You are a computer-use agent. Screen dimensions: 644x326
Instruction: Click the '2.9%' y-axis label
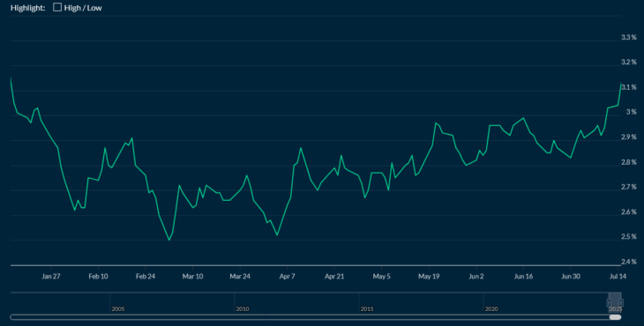tap(628, 137)
